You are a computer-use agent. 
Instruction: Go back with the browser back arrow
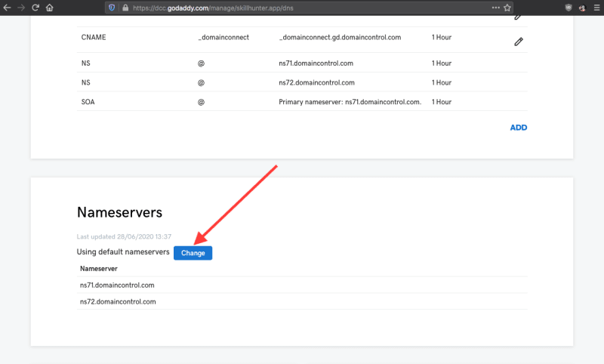point(7,8)
